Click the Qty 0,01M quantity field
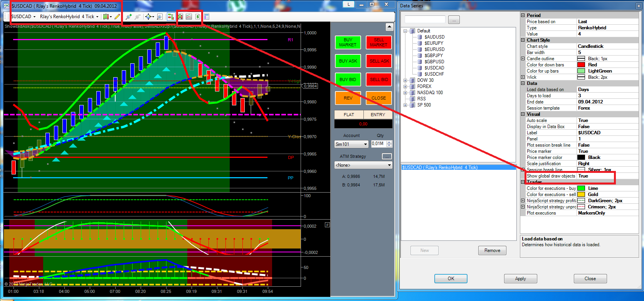 coord(378,144)
